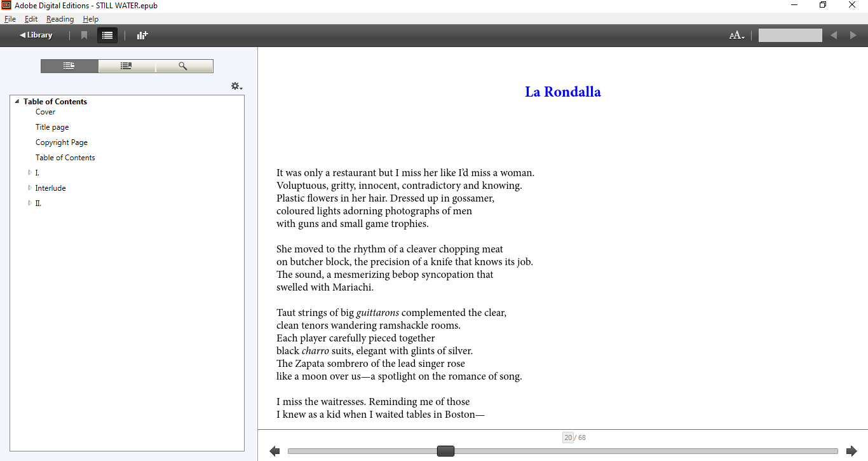Click the add-to-bookshelf chart plus icon
Image resolution: width=868 pixels, height=461 pixels.
click(142, 36)
